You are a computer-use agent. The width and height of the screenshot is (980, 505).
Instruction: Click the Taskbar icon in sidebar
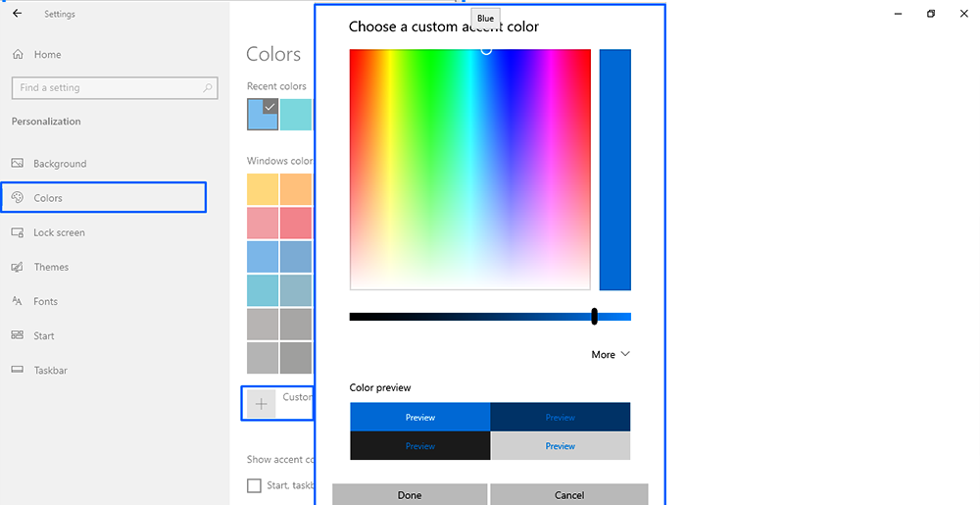click(x=18, y=370)
